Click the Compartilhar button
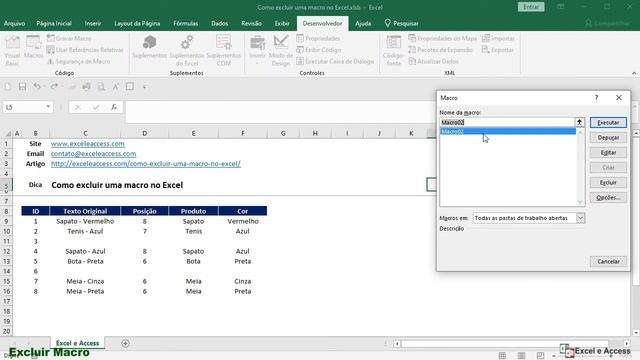The image size is (640, 360). (607, 24)
